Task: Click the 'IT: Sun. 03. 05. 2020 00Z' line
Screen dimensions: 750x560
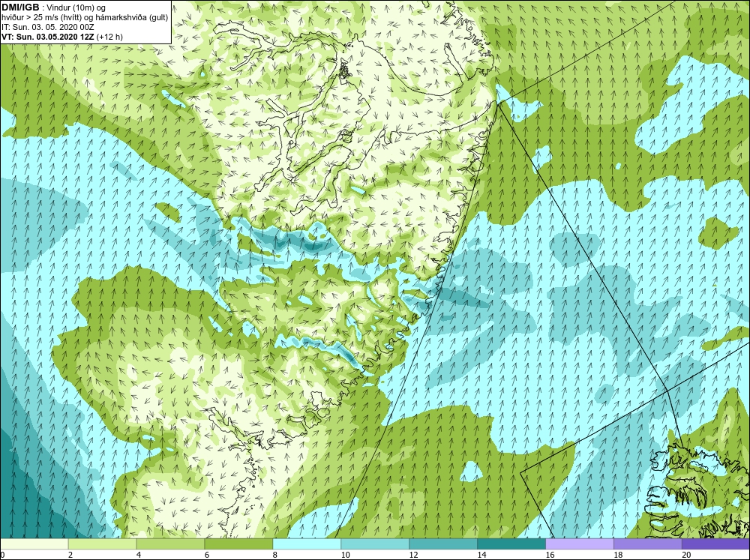Action: click(48, 27)
